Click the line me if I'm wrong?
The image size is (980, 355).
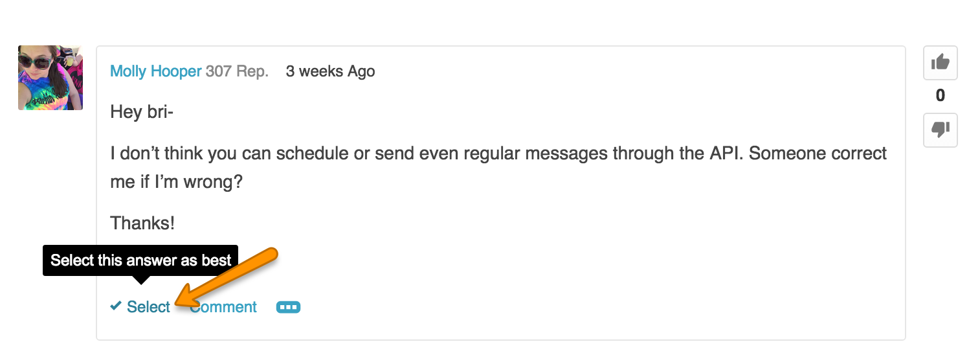176,182
